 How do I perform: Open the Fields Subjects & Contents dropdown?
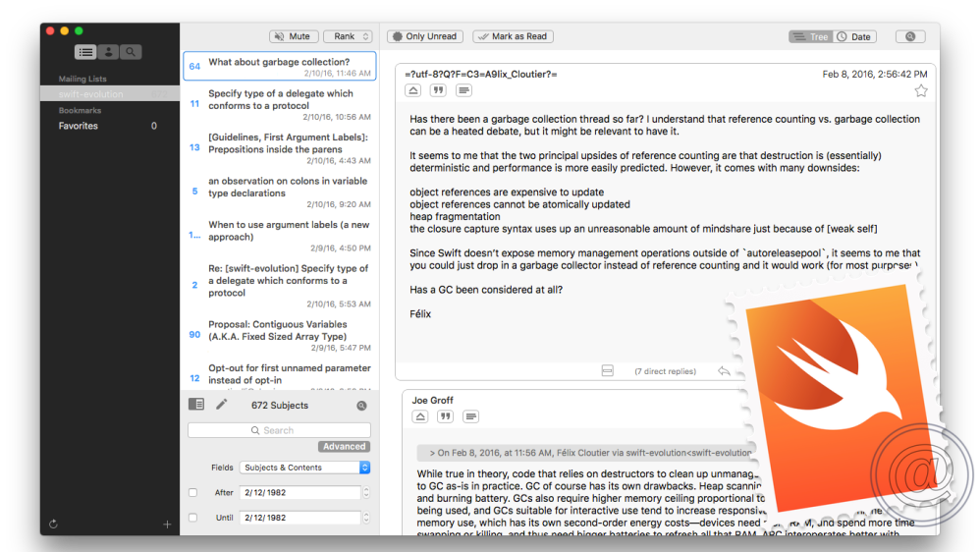304,468
